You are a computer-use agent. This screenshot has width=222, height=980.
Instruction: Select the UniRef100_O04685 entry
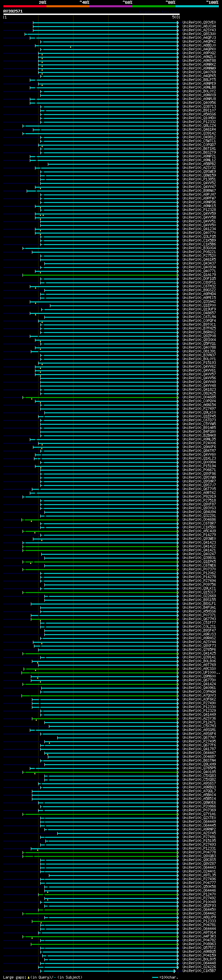(199, 397)
